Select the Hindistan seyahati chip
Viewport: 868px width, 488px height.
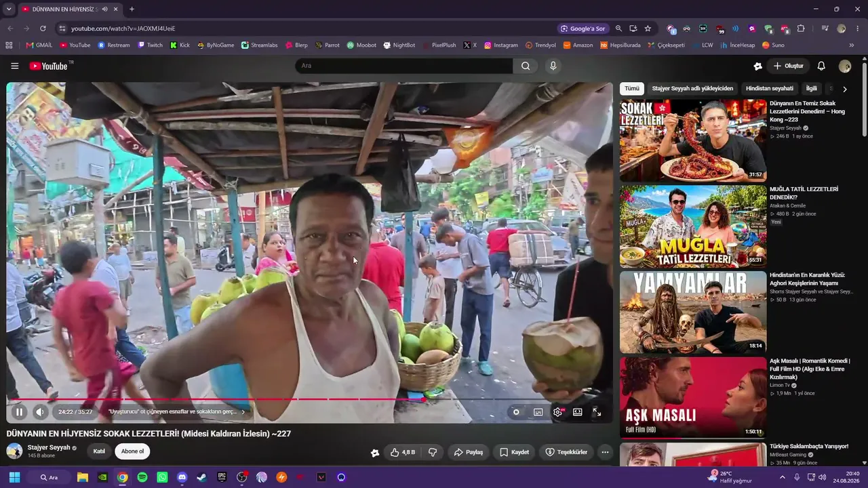click(770, 89)
